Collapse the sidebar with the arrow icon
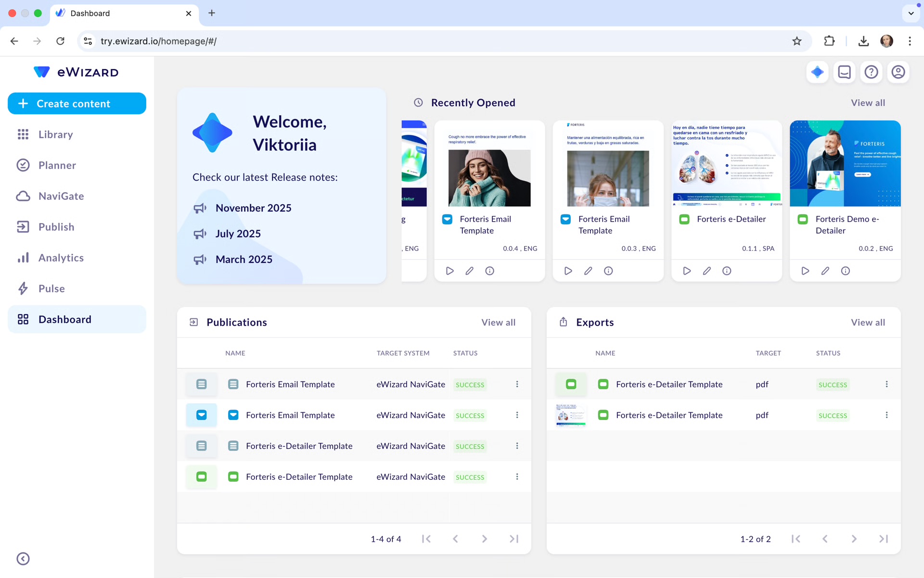This screenshot has height=578, width=924. (x=23, y=559)
